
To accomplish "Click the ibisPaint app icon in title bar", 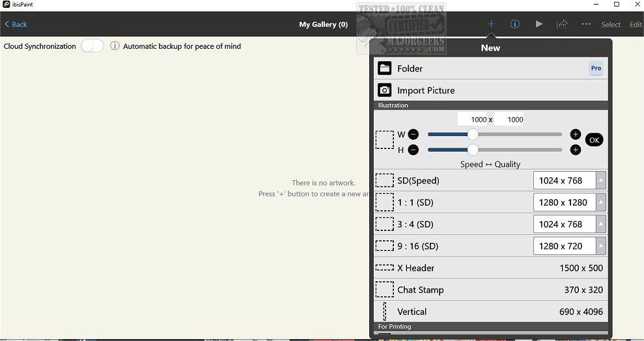I will pos(6,5).
